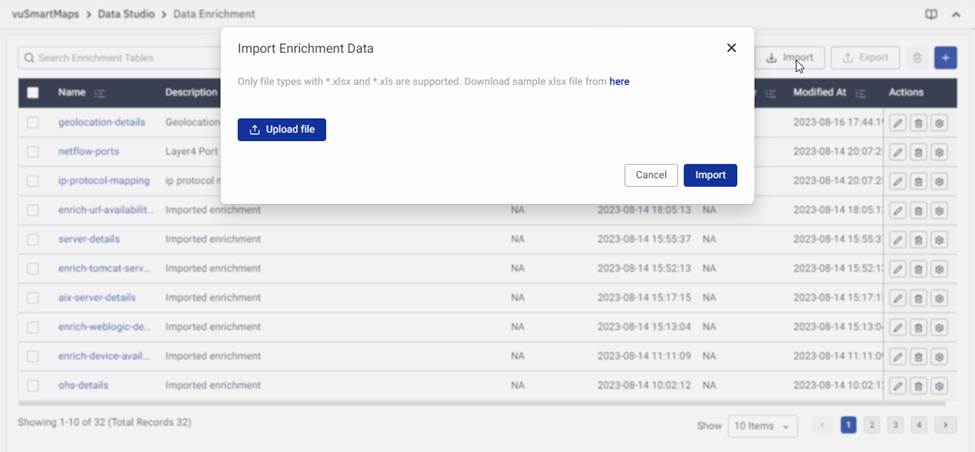Toggle the select-all checkbox in table header
Screen dimensions: 975x452
point(33,93)
